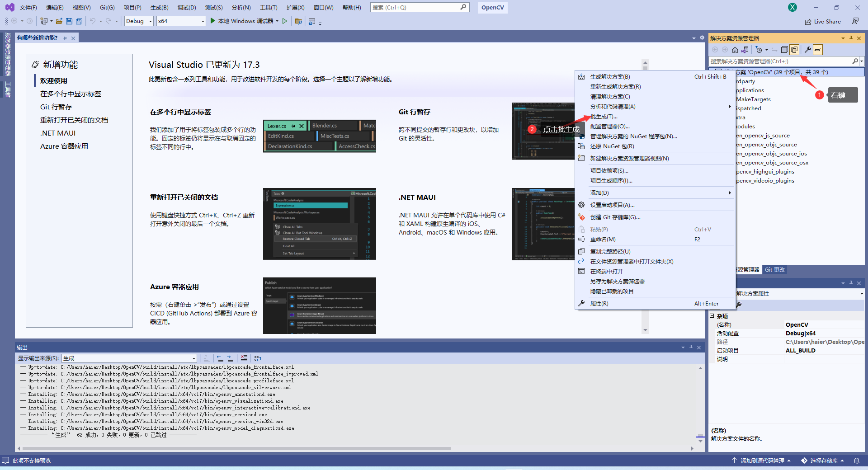Click the Collapse All icon in Solution Explorer

click(784, 50)
